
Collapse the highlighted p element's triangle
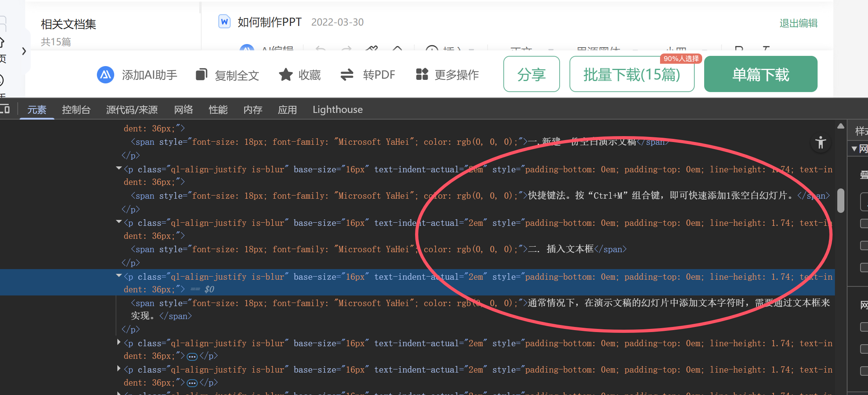[119, 276]
